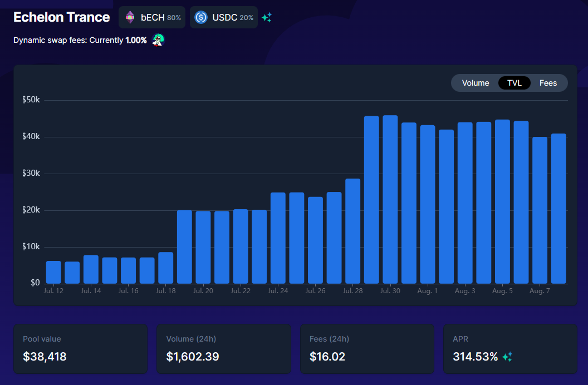Select the Jul. 28 TVL bar
This screenshot has width=588, height=385.
(353, 231)
